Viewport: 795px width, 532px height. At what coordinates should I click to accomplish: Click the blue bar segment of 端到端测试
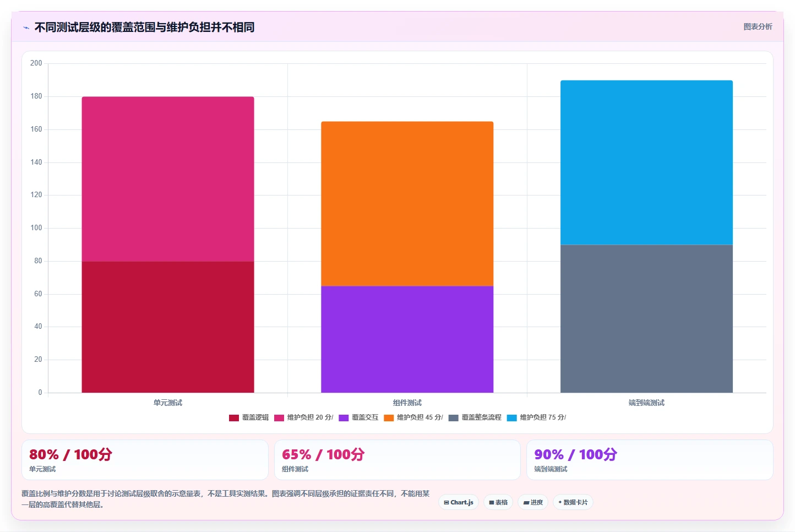click(646, 162)
